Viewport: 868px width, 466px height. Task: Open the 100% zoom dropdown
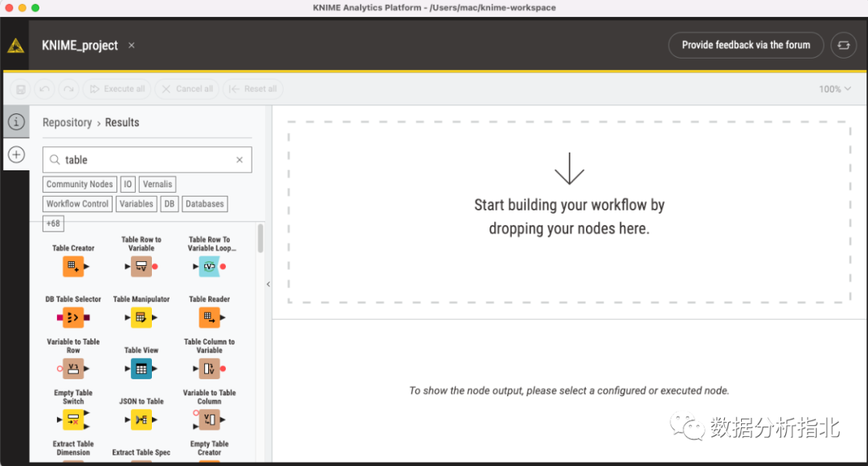(835, 89)
